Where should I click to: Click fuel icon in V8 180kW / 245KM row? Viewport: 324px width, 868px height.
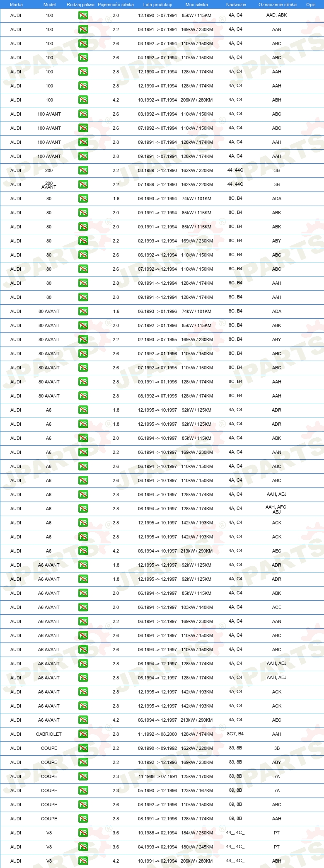[x=83, y=847]
